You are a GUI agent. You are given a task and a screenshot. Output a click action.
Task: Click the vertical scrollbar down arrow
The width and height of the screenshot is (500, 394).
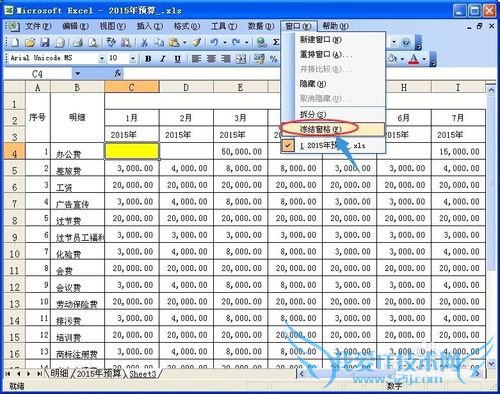(491, 363)
